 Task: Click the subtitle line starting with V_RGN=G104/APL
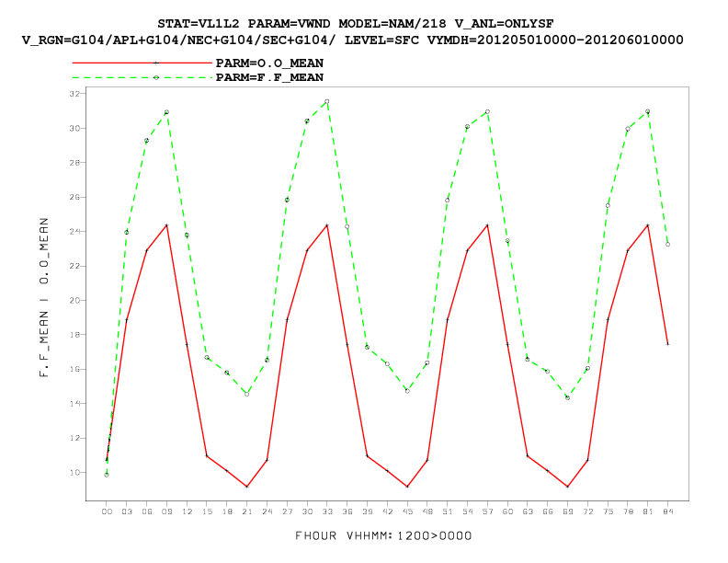tap(352, 40)
